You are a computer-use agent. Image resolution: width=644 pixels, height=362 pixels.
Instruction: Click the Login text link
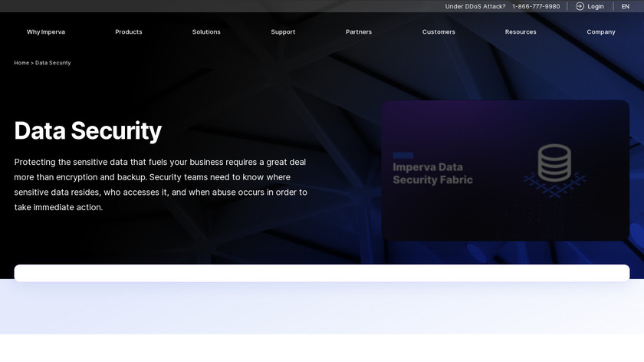(x=595, y=6)
